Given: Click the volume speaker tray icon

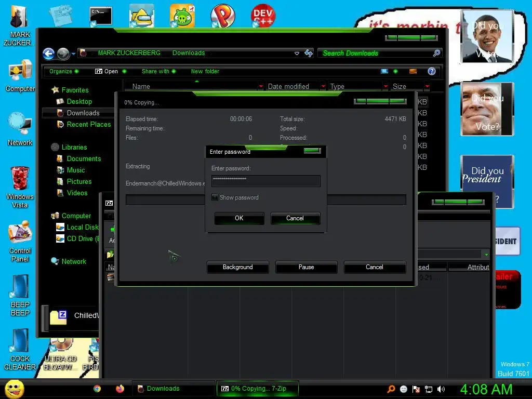Looking at the screenshot, I should (x=441, y=389).
